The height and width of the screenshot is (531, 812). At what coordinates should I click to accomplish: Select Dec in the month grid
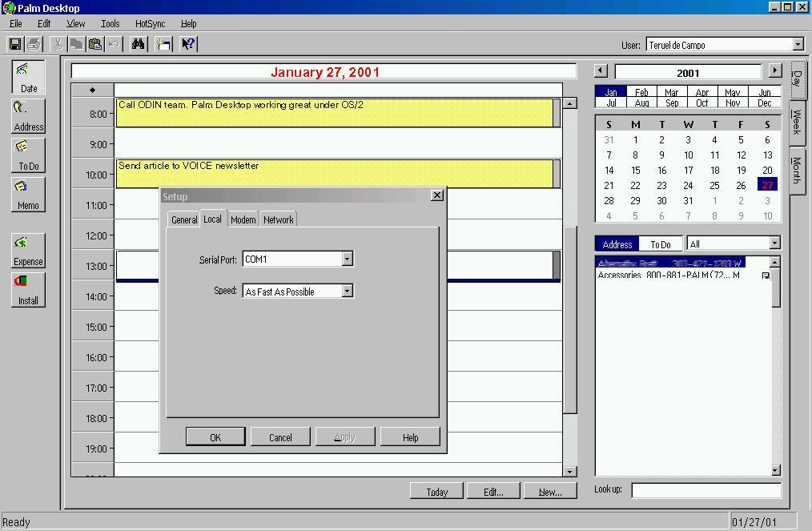(x=765, y=103)
